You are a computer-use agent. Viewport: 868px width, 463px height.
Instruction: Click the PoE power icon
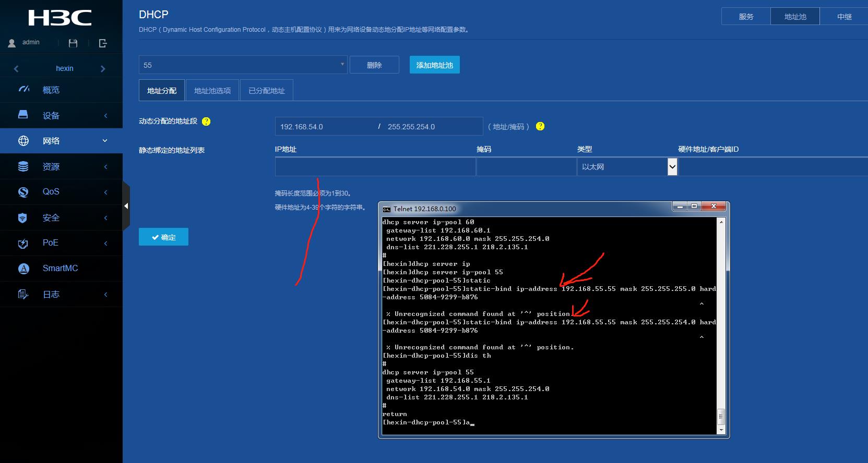[x=23, y=243]
